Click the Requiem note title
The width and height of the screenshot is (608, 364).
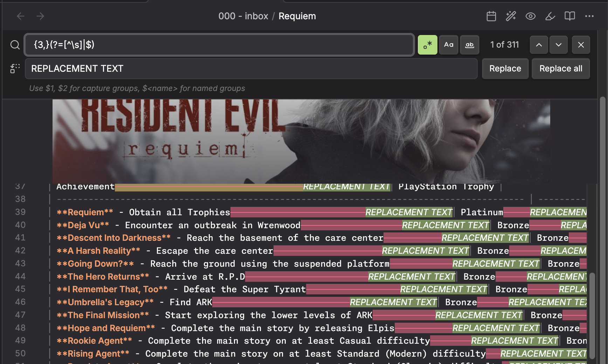[x=297, y=16]
